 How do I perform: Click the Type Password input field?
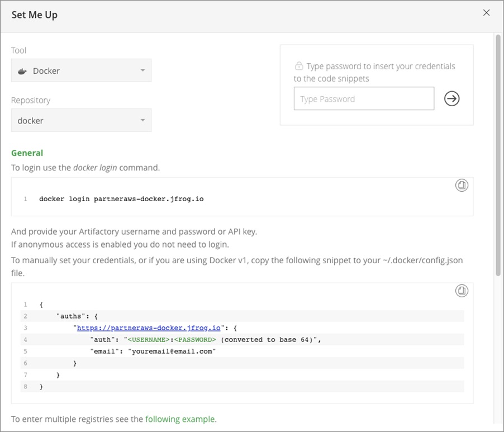tap(364, 99)
